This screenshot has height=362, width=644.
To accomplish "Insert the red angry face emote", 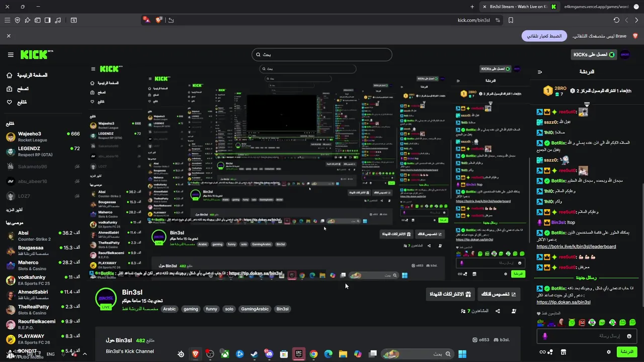I will pyautogui.click(x=582, y=322).
